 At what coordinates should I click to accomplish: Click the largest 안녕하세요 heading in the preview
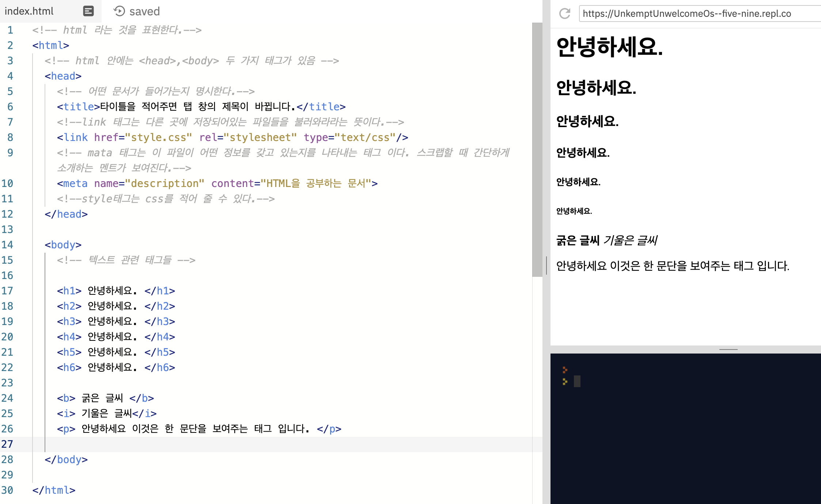(x=609, y=47)
